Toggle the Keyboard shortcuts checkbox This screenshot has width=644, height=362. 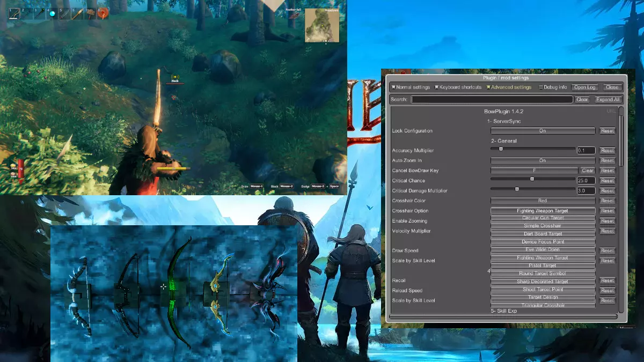point(436,87)
